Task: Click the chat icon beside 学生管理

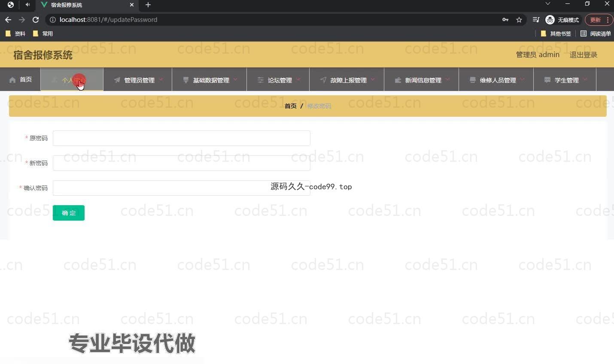Action: [x=547, y=80]
